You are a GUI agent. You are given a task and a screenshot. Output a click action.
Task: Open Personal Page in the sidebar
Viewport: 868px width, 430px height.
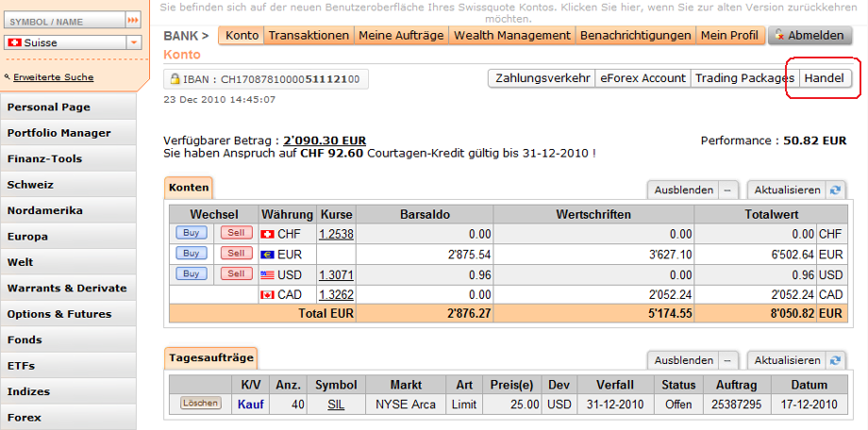pos(68,107)
